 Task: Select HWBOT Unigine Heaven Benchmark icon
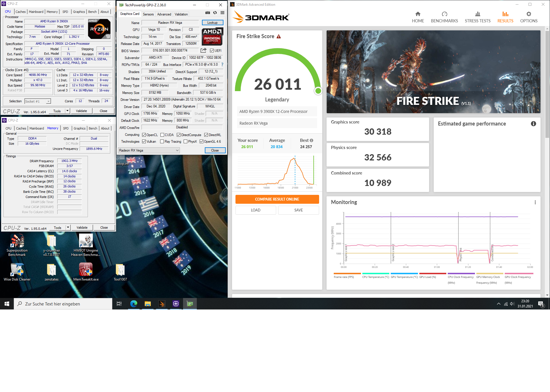pos(86,245)
